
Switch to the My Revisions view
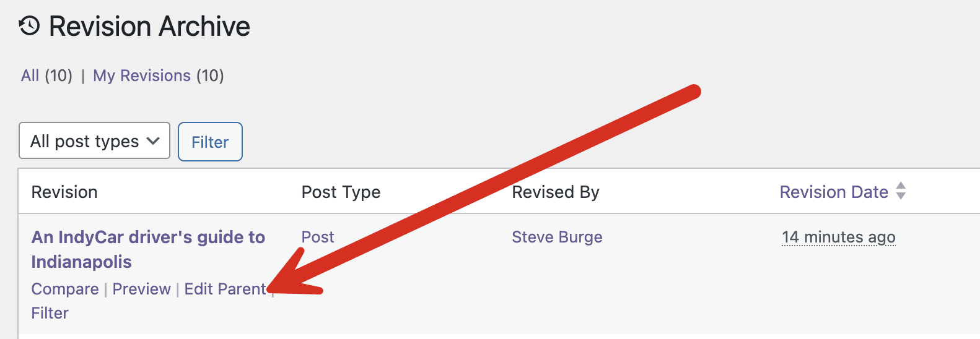pyautogui.click(x=142, y=75)
